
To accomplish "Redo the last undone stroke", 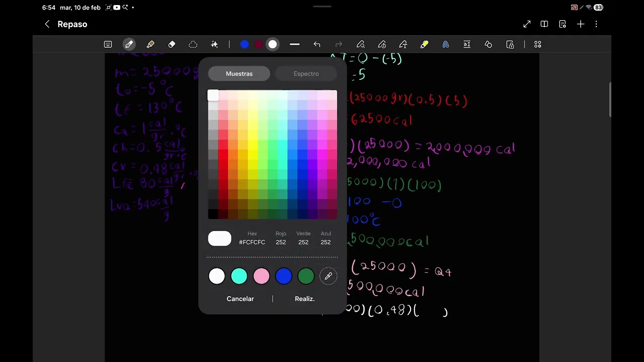I will 339,45.
